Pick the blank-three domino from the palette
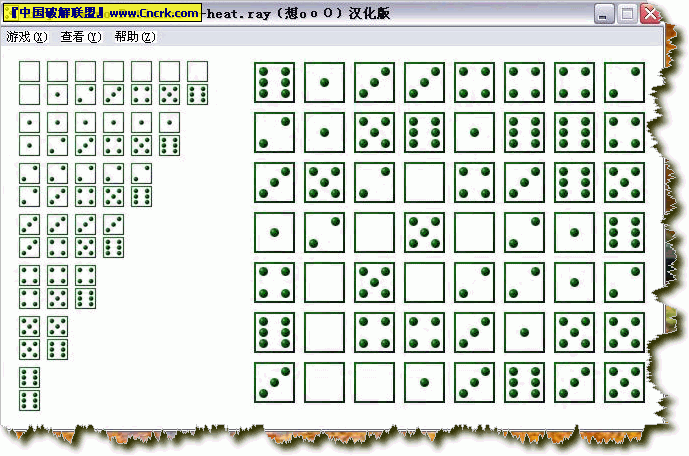689x456 pixels. coord(114,83)
